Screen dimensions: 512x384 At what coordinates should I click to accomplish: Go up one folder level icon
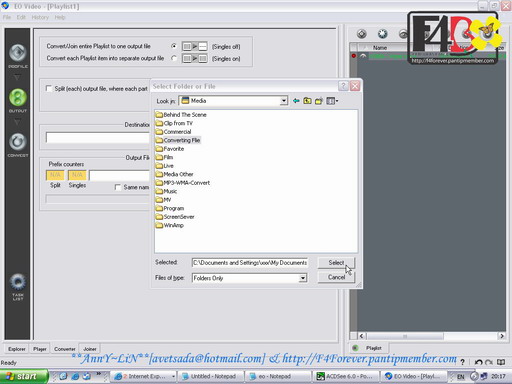(x=307, y=101)
